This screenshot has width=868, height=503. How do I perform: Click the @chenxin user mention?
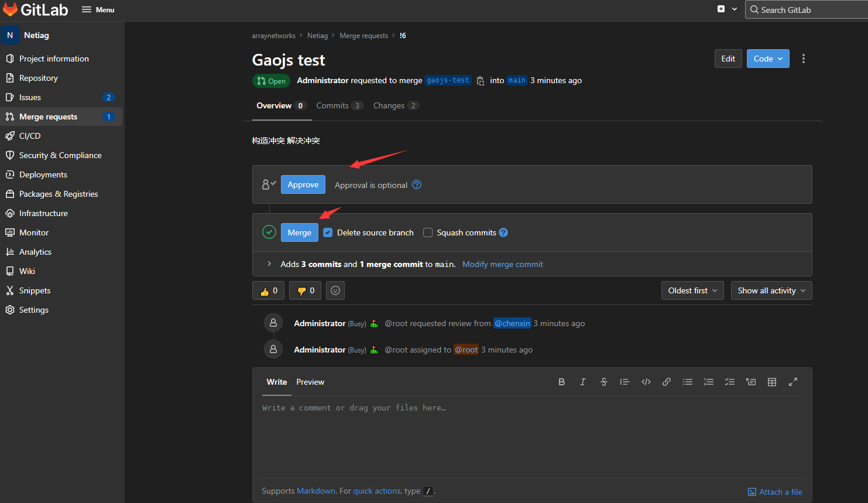[513, 323]
